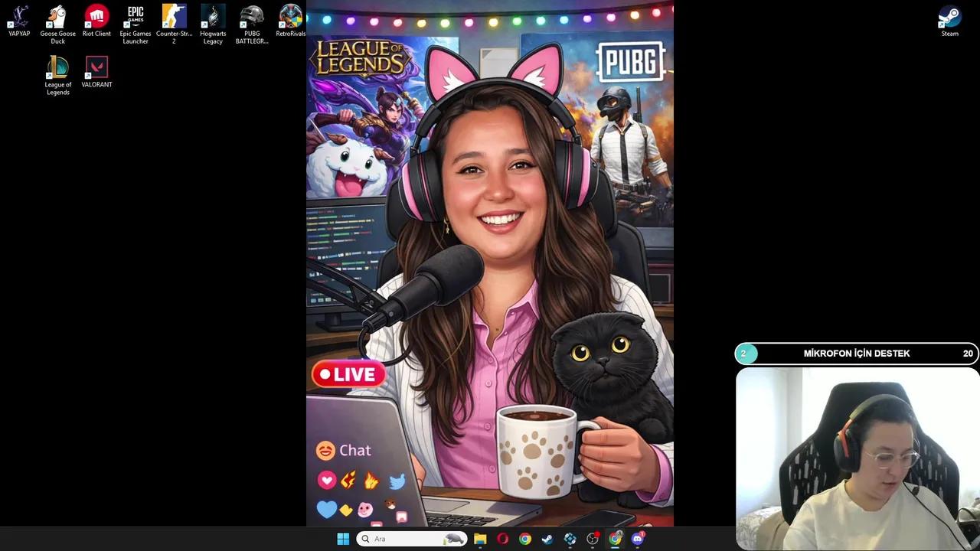Launch Opera from the taskbar

(502, 539)
